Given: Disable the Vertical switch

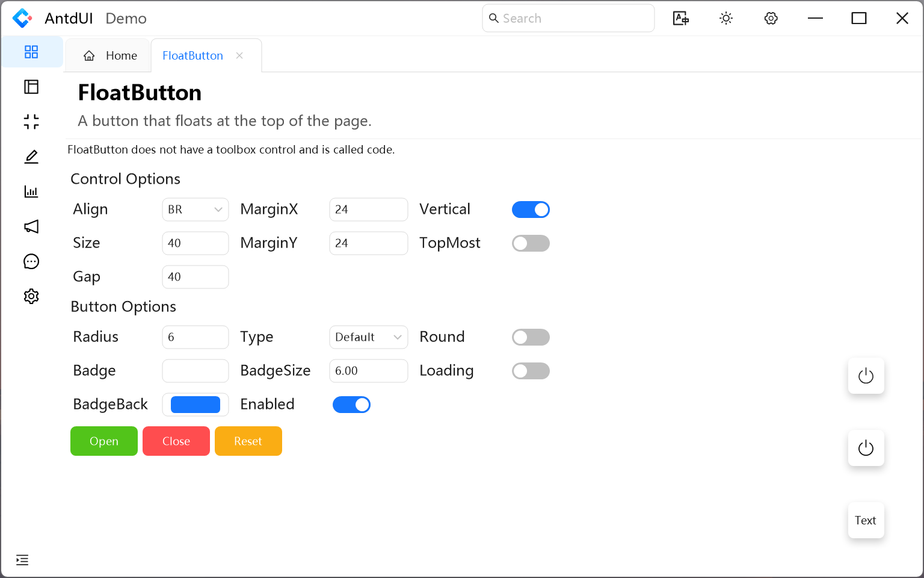Looking at the screenshot, I should [531, 210].
